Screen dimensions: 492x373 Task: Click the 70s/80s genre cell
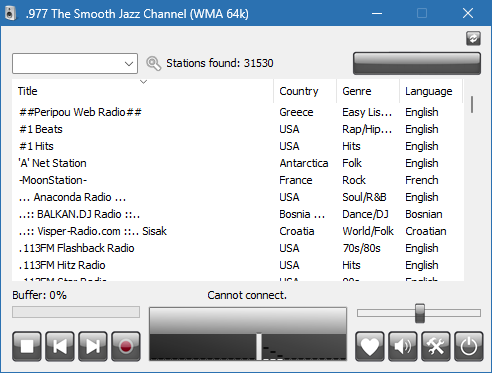361,248
